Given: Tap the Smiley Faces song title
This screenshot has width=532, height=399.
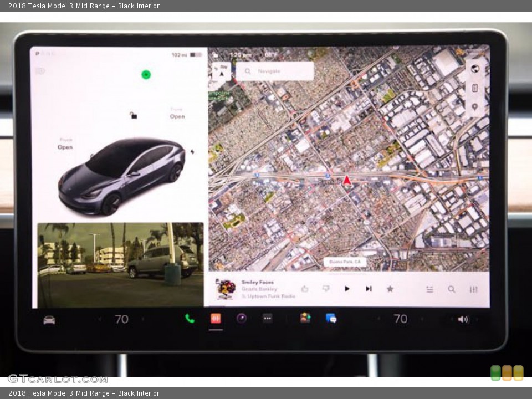Looking at the screenshot, I should pyautogui.click(x=258, y=282).
